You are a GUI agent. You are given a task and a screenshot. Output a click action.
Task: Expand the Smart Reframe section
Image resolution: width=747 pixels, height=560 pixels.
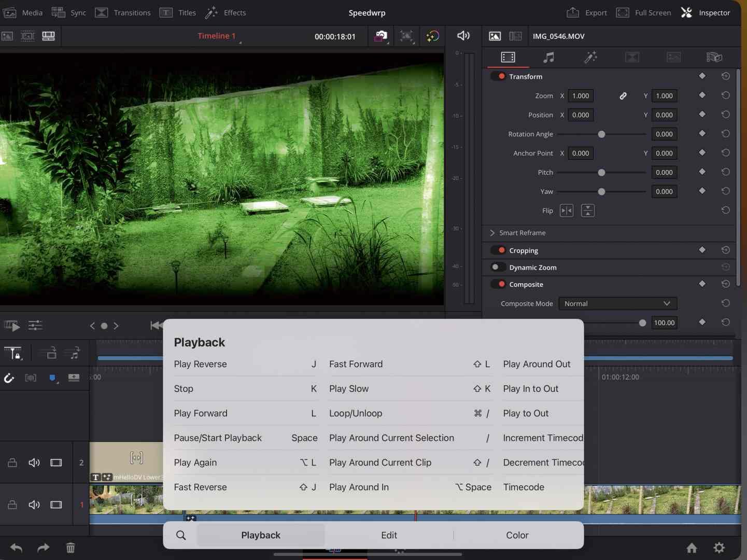pos(491,233)
